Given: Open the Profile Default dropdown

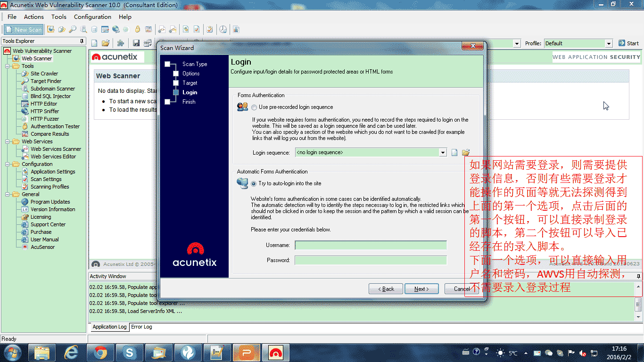Looking at the screenshot, I should tap(609, 43).
